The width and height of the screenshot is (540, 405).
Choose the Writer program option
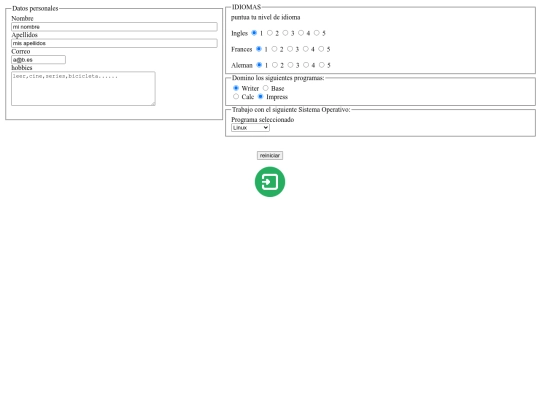(x=236, y=88)
